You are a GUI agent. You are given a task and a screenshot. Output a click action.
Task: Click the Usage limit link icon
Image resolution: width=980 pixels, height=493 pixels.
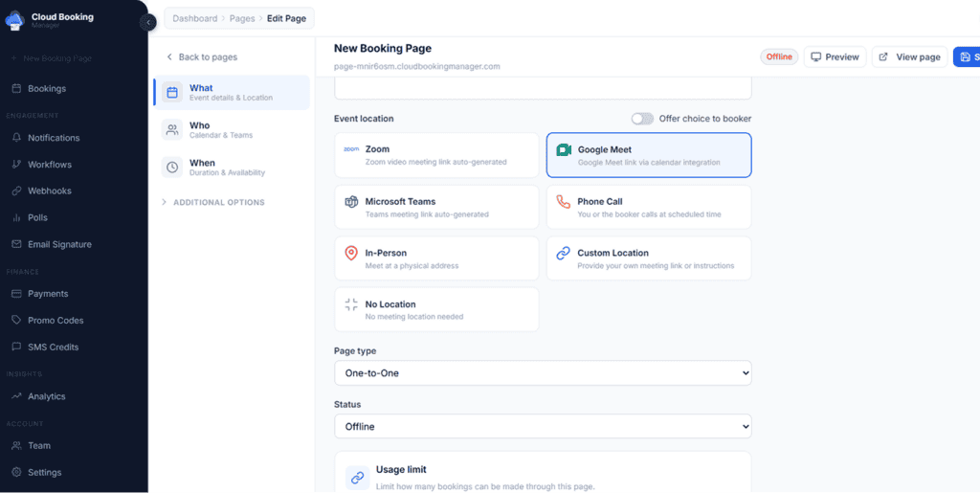[357, 477]
